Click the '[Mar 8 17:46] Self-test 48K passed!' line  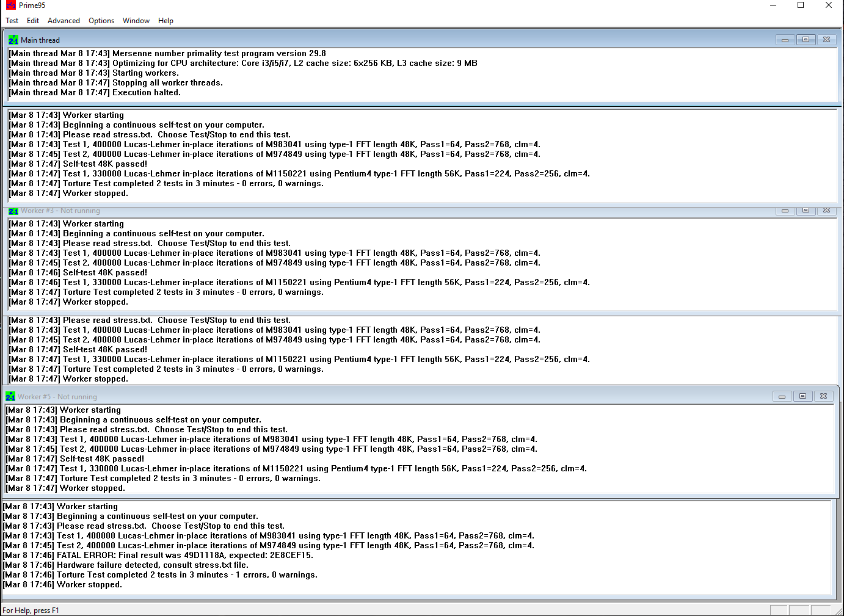tap(78, 273)
